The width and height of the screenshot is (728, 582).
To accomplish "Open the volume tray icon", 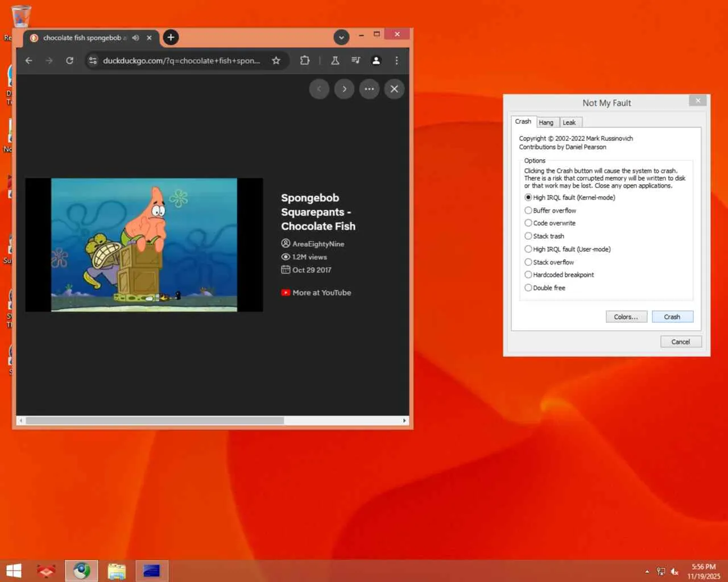I will 675,571.
